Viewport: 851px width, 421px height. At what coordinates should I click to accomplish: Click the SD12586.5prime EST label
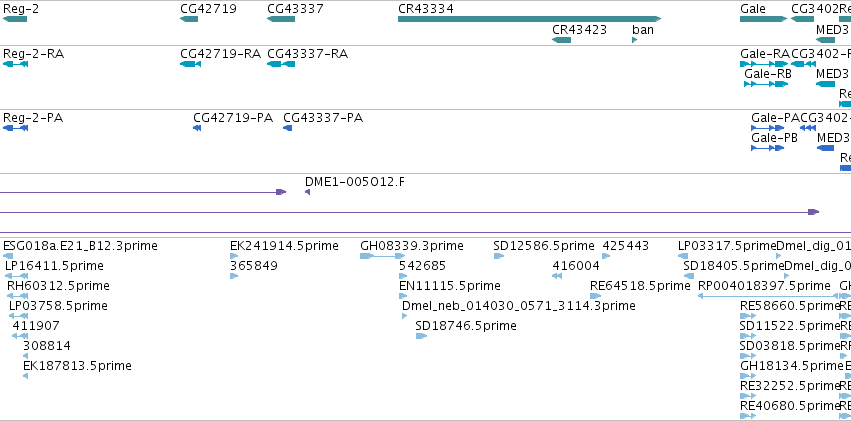click(544, 246)
